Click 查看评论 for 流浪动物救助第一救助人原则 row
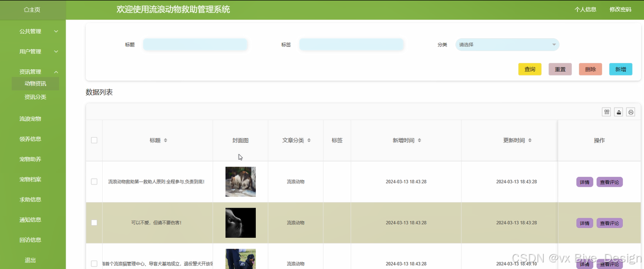The image size is (644, 269). [609, 182]
